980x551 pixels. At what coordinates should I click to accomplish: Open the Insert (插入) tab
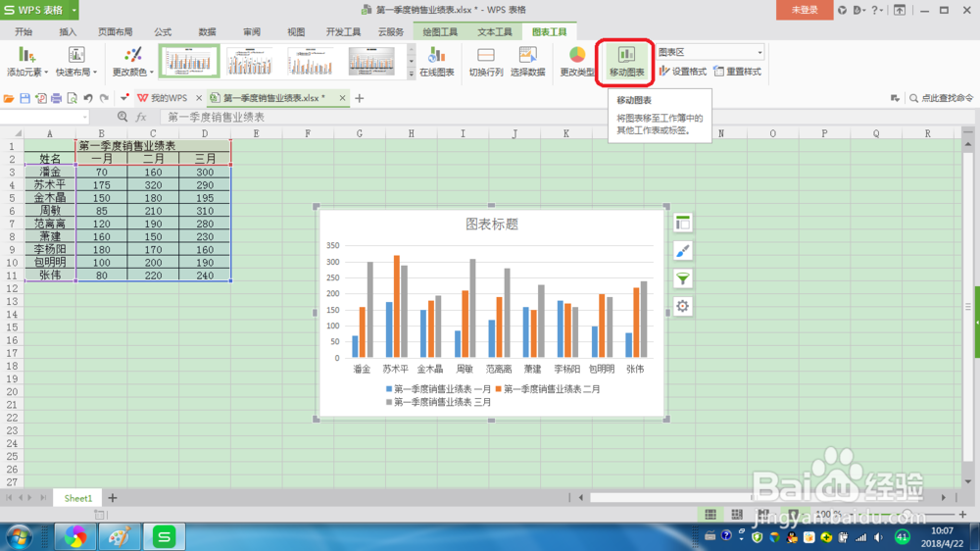point(68,32)
